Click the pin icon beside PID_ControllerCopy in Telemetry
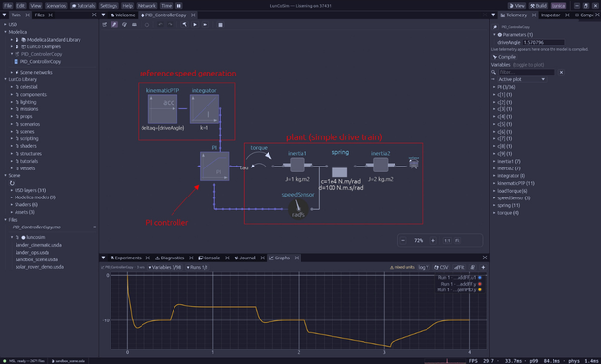601x364 pixels. coord(495,27)
